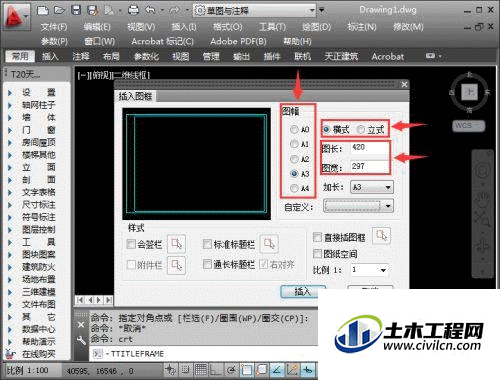This screenshot has width=500, height=380.
Task: Toggle Ortho Mode icon in status bar
Action: [x=216, y=370]
